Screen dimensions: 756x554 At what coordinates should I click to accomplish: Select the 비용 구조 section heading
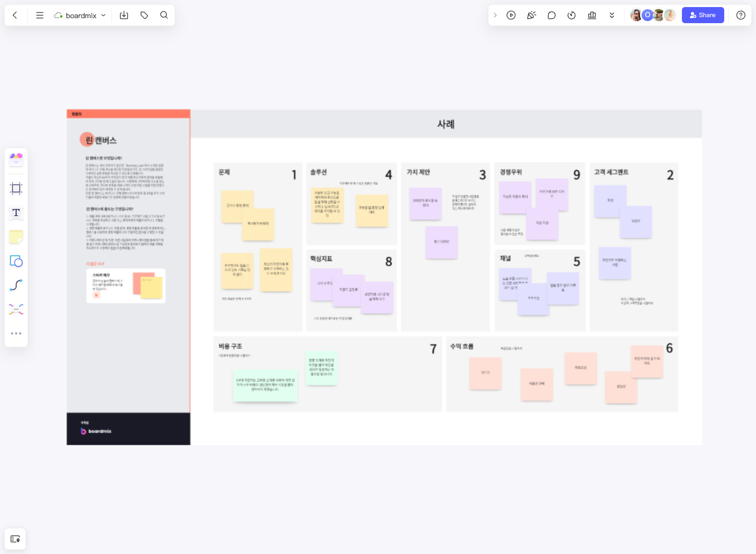(230, 347)
